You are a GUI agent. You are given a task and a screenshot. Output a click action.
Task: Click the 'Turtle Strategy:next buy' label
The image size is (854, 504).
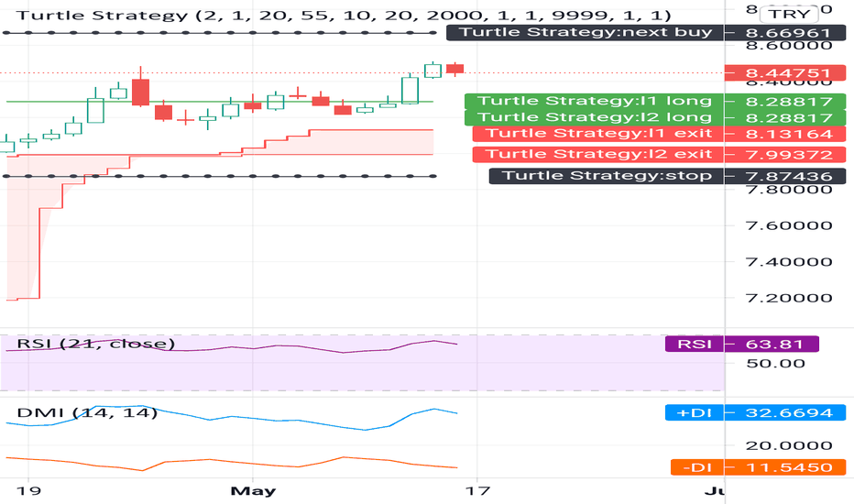586,32
